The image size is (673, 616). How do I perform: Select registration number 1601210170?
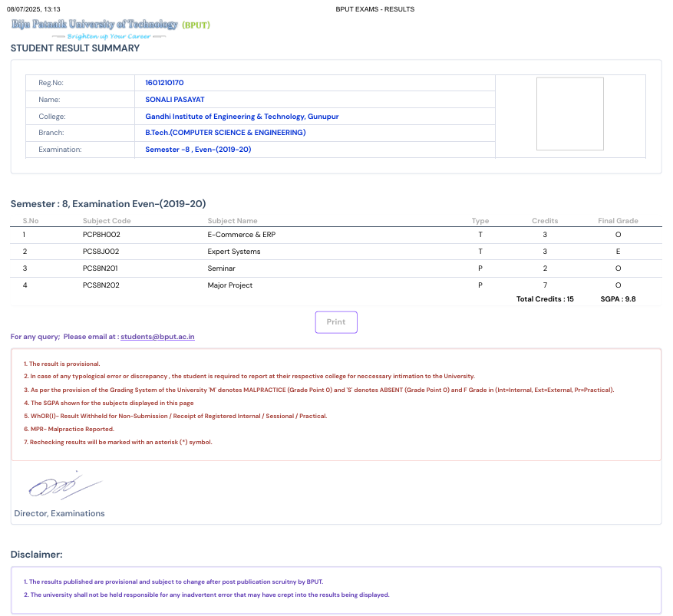point(164,83)
